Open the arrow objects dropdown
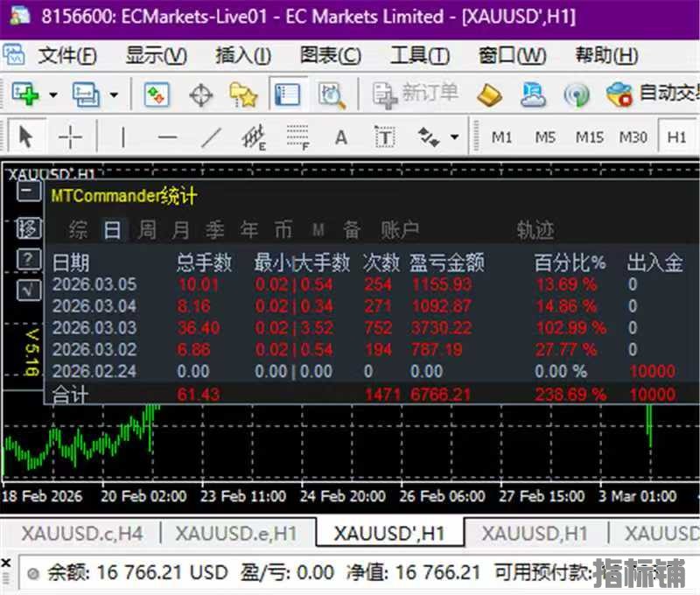The height and width of the screenshot is (595, 700). point(452,137)
